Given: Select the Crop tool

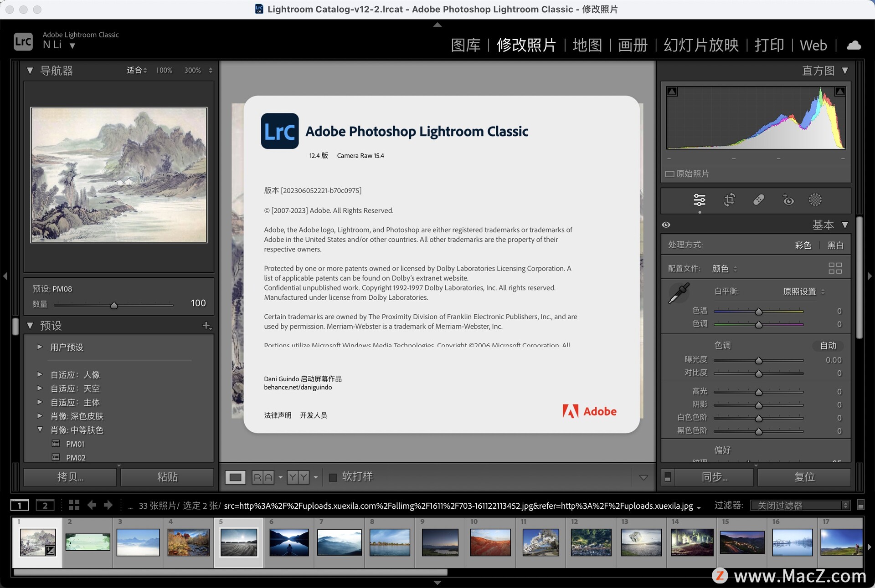Looking at the screenshot, I should [x=729, y=200].
